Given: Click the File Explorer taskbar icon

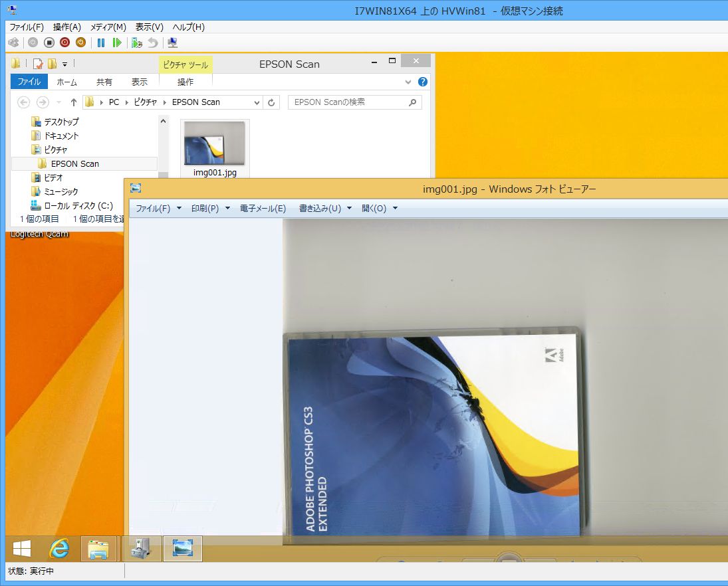Looking at the screenshot, I should pyautogui.click(x=98, y=549).
